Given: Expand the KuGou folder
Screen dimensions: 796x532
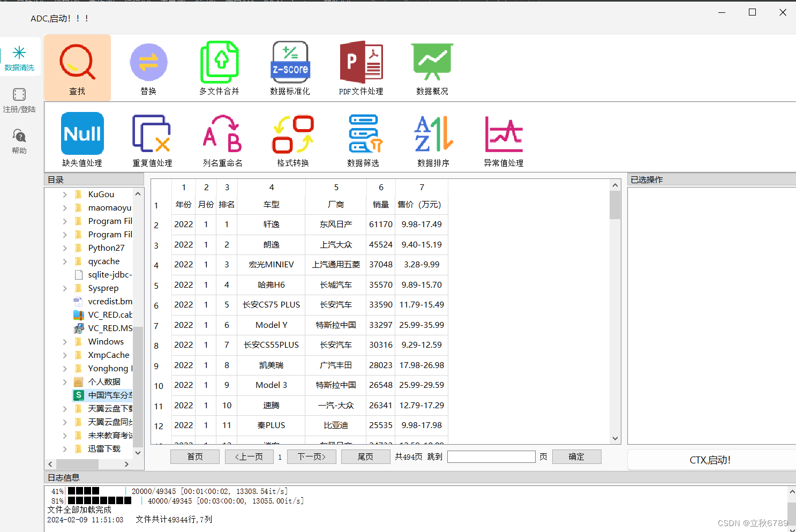Looking at the screenshot, I should (64, 194).
